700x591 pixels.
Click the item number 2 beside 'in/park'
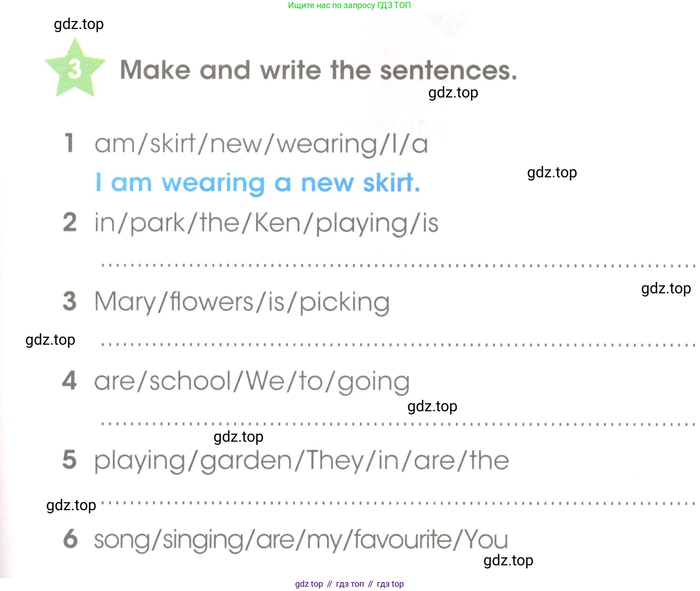(x=70, y=223)
